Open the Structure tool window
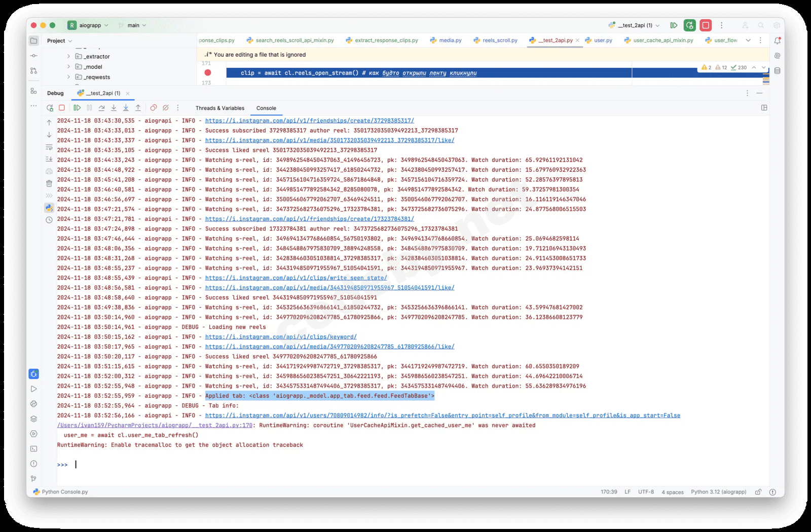811x532 pixels. coord(34,91)
